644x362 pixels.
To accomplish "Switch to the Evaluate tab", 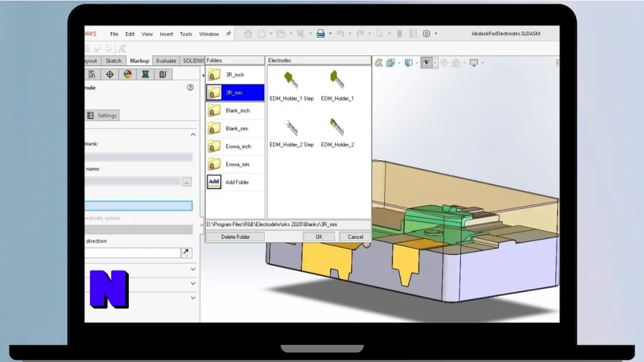I will pos(166,61).
